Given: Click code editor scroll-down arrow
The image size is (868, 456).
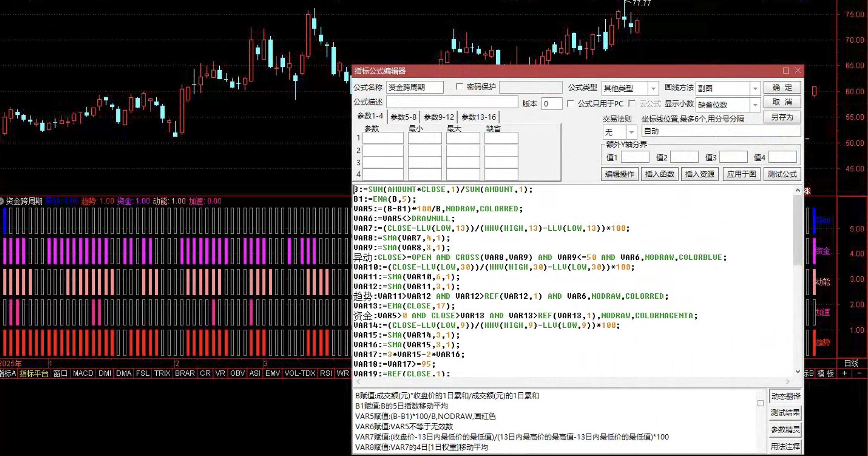Looking at the screenshot, I should click(798, 371).
